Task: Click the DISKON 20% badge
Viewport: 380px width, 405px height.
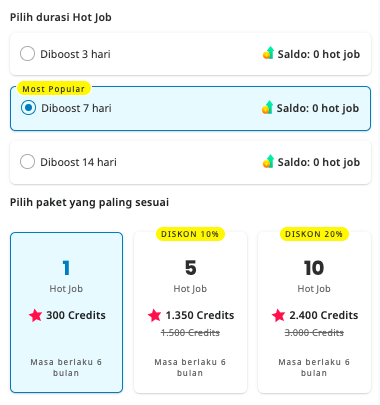Action: click(x=314, y=234)
